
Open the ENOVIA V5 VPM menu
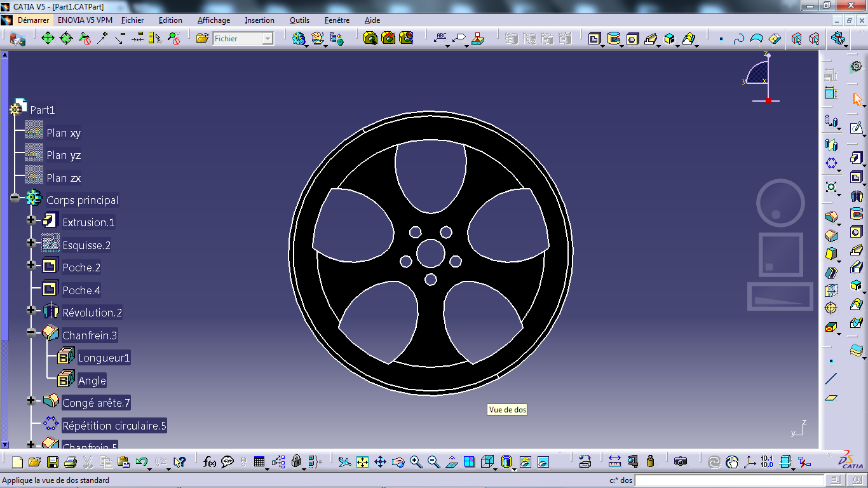point(85,20)
